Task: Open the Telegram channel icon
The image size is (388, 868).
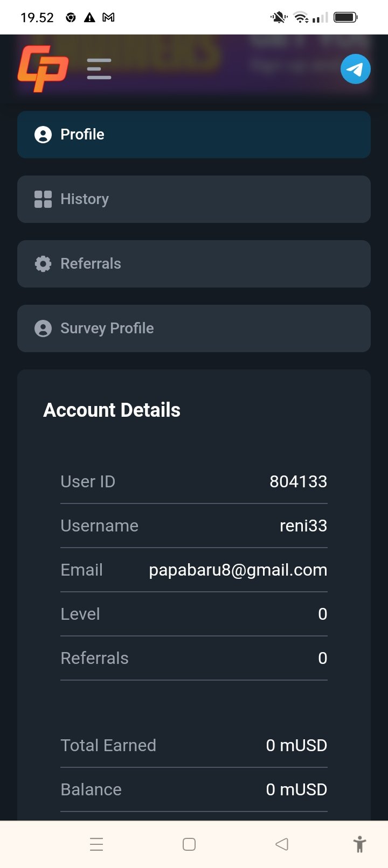Action: (356, 69)
